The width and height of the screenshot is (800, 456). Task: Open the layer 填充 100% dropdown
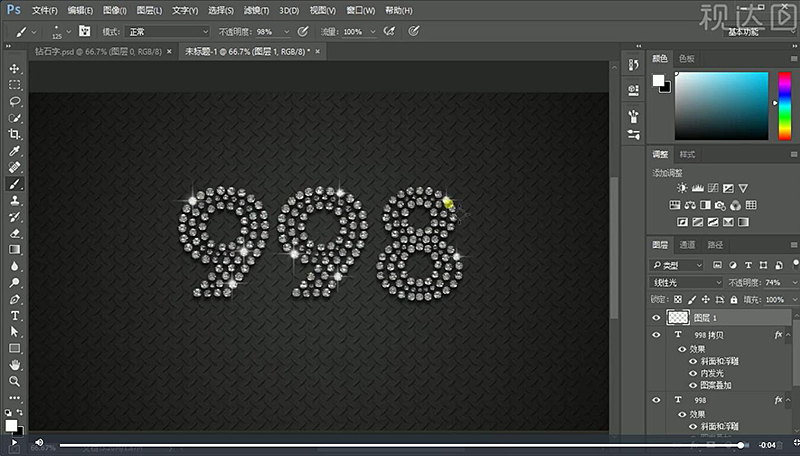(794, 299)
